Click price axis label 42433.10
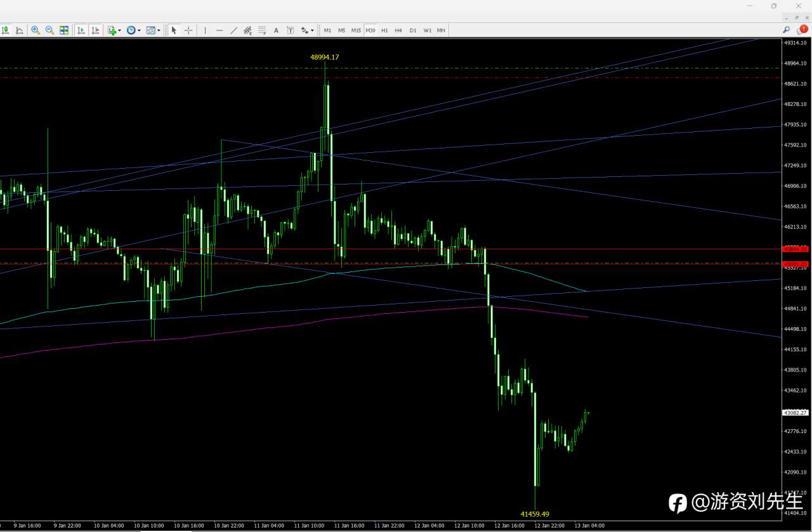 coord(796,451)
